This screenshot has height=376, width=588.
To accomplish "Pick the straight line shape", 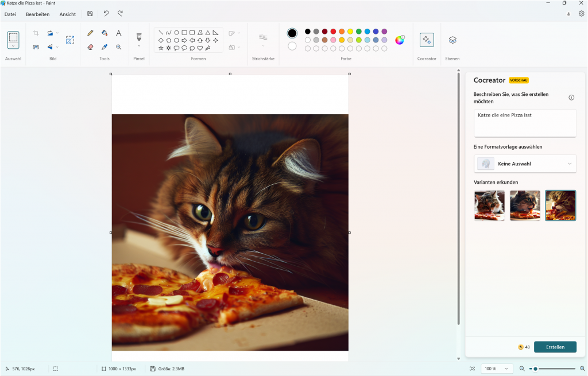I will [161, 33].
